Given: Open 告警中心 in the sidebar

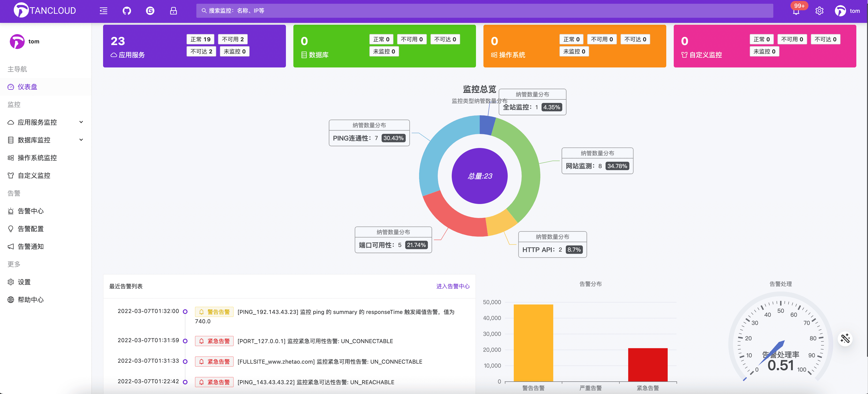Looking at the screenshot, I should tap(30, 211).
